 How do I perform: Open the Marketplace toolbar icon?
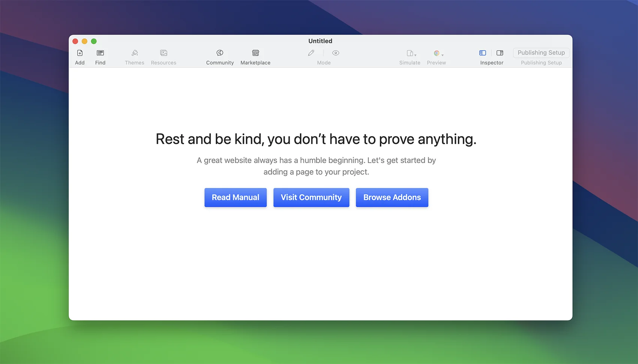click(x=256, y=53)
